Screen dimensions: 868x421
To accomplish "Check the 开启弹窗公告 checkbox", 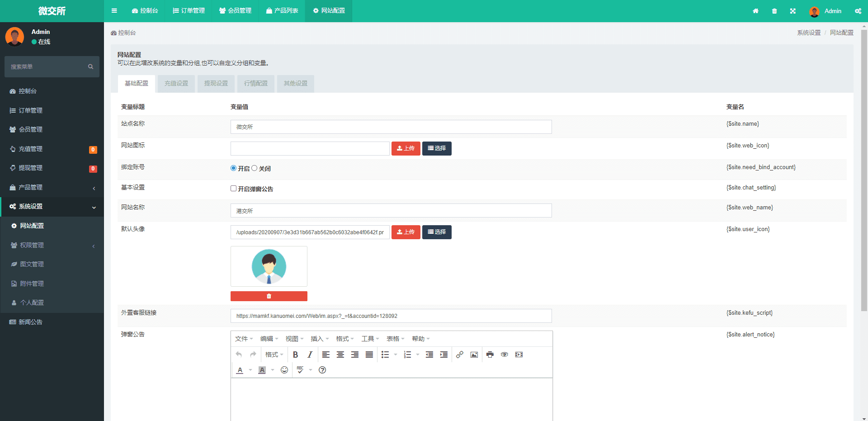I will [x=234, y=189].
